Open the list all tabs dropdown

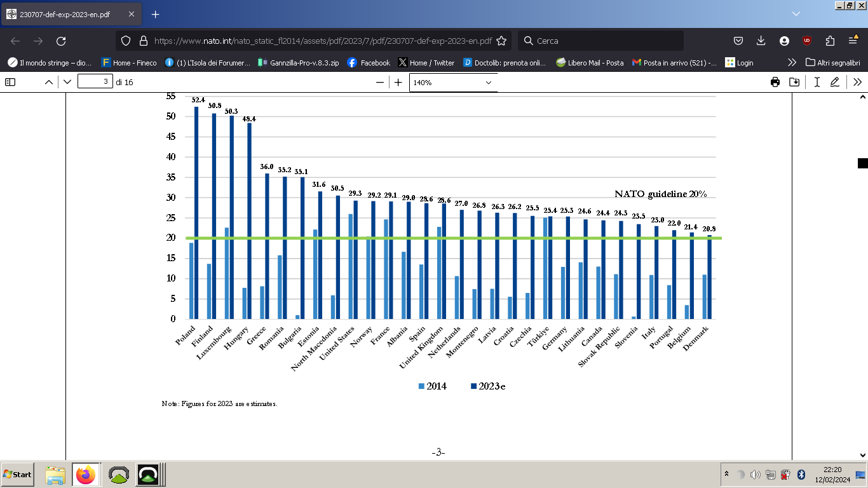point(796,14)
